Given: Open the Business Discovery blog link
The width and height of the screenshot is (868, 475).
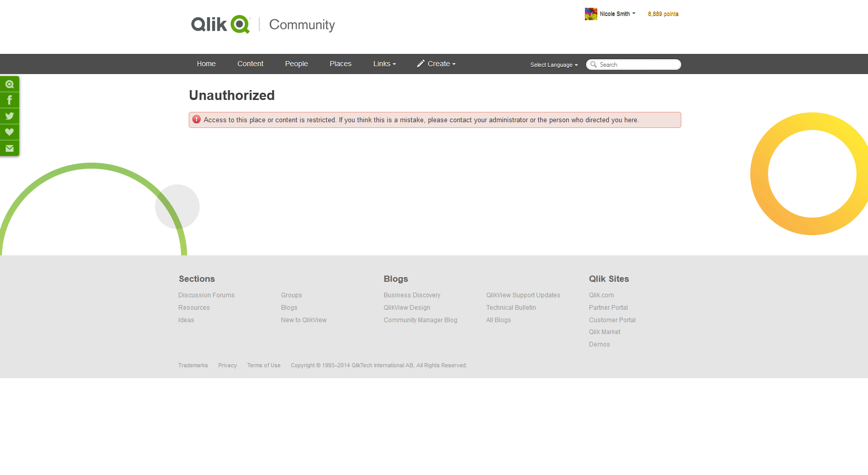Looking at the screenshot, I should (x=412, y=295).
